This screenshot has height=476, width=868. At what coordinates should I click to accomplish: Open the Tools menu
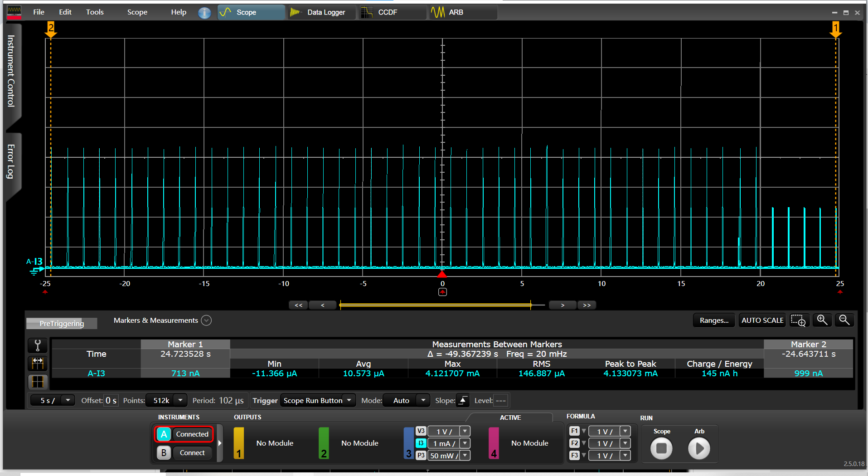pos(95,12)
